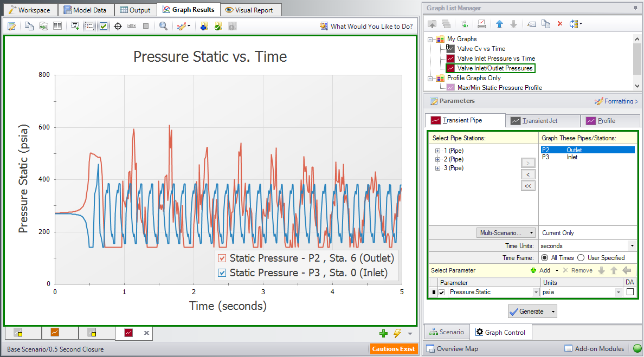Viewport: 644px width, 357px height.
Task: Open the Cautions Exist notice
Action: pos(394,349)
